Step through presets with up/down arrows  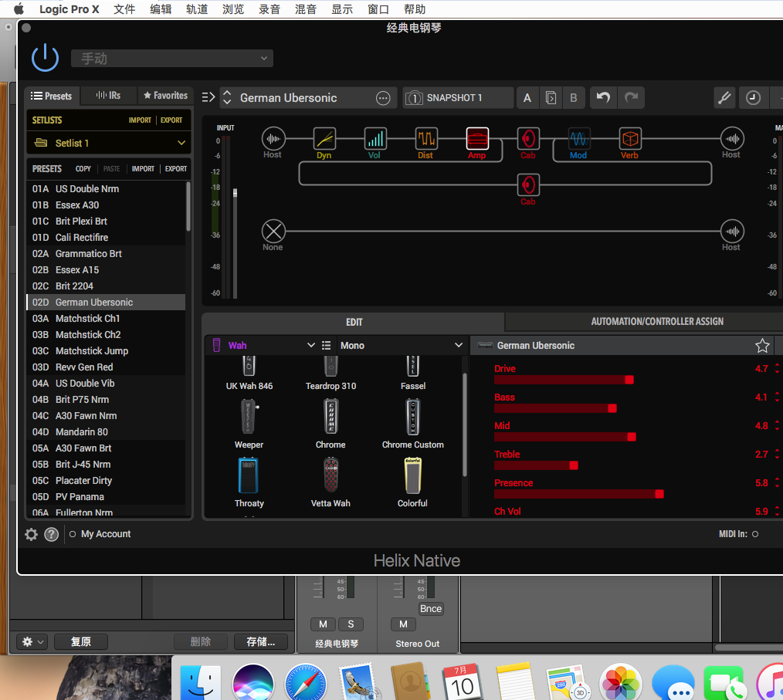point(227,97)
